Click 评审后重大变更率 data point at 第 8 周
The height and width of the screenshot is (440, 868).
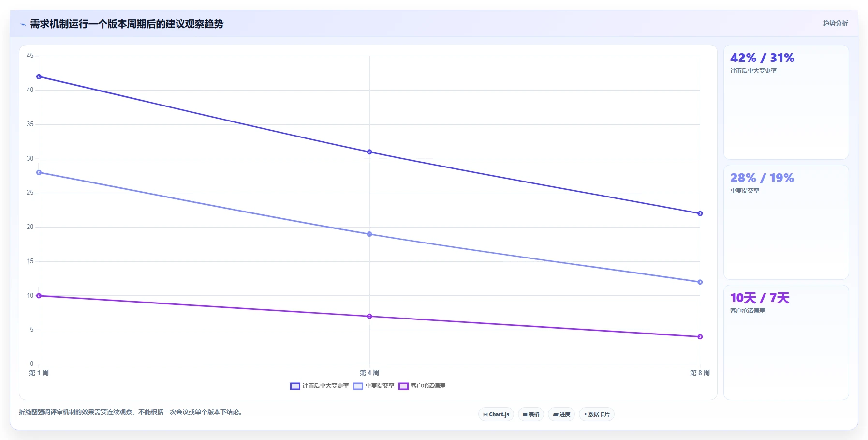(700, 213)
